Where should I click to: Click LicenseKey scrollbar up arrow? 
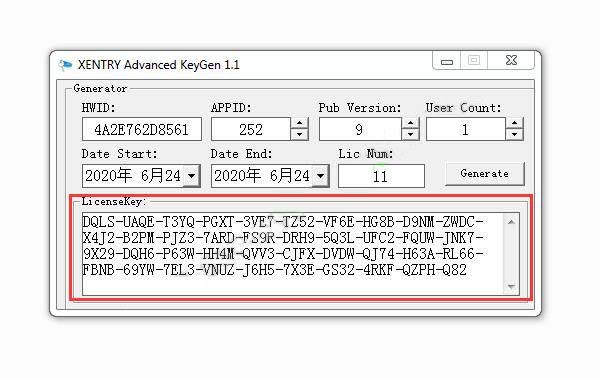[x=512, y=222]
